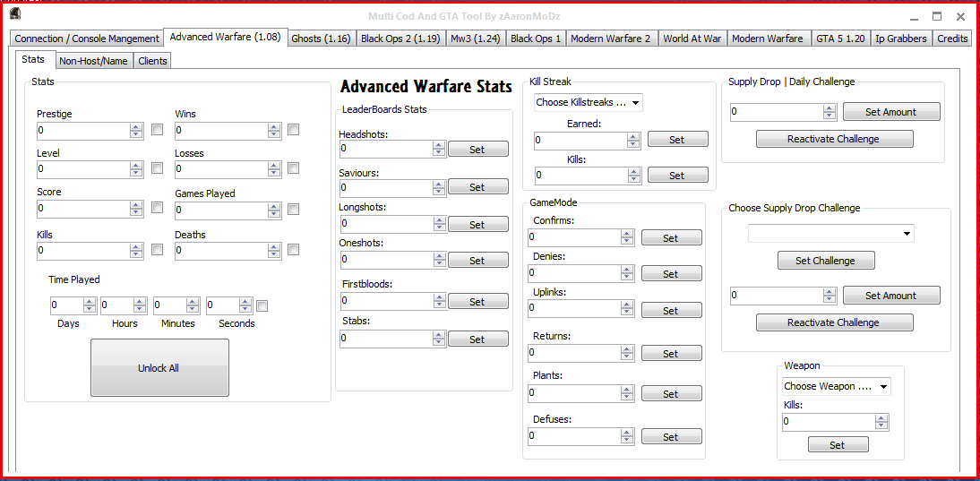Image resolution: width=980 pixels, height=481 pixels.
Task: Open the Ghosts (1.16) tab
Action: [323, 39]
